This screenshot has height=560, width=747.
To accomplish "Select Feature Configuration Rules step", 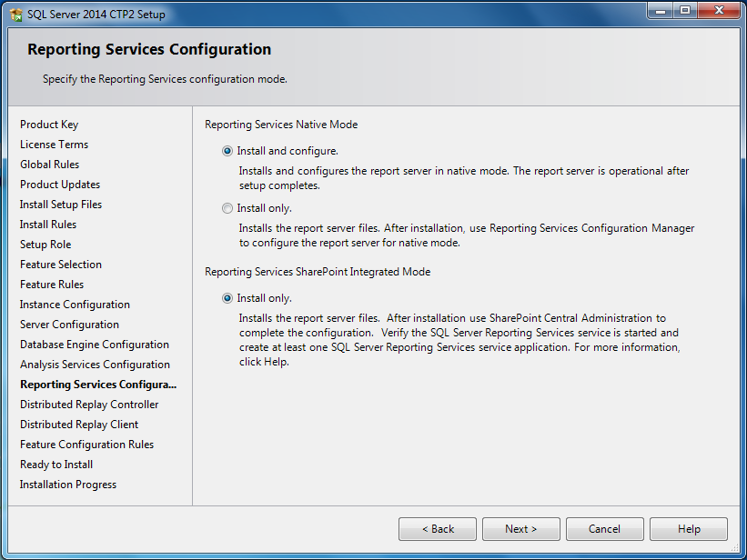I will (x=86, y=445).
